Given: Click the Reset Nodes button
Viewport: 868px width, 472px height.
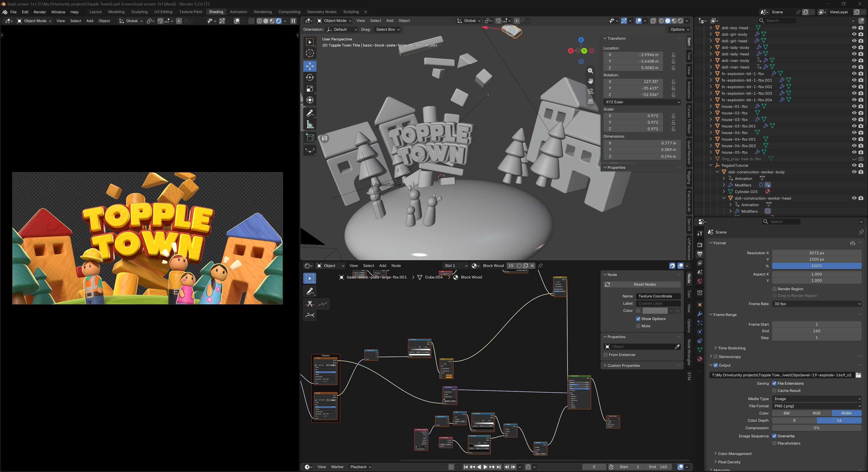Looking at the screenshot, I should [642, 285].
